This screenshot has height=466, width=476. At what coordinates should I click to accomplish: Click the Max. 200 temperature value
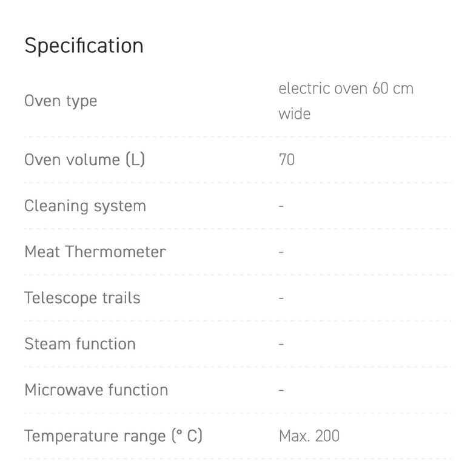[x=309, y=436]
